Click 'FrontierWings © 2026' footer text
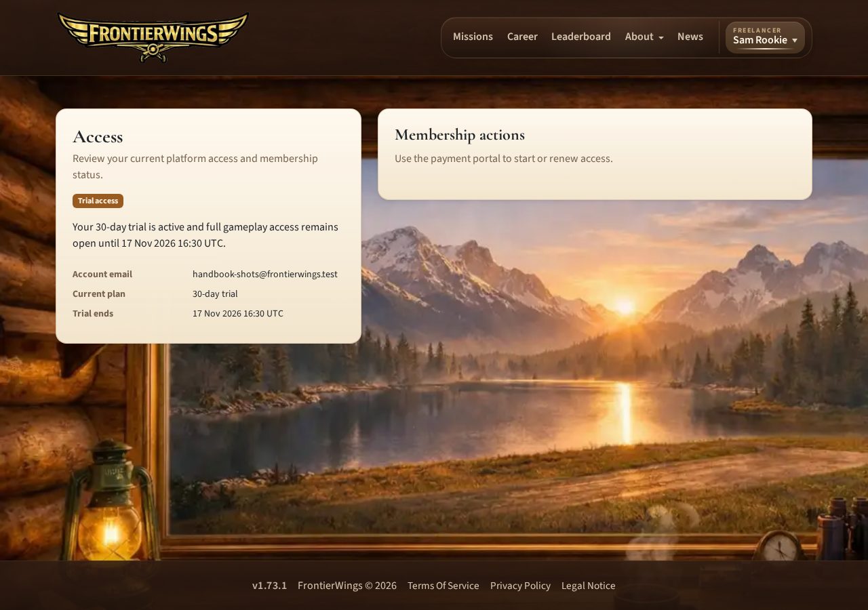Viewport: 868px width, 610px height. pyautogui.click(x=347, y=586)
